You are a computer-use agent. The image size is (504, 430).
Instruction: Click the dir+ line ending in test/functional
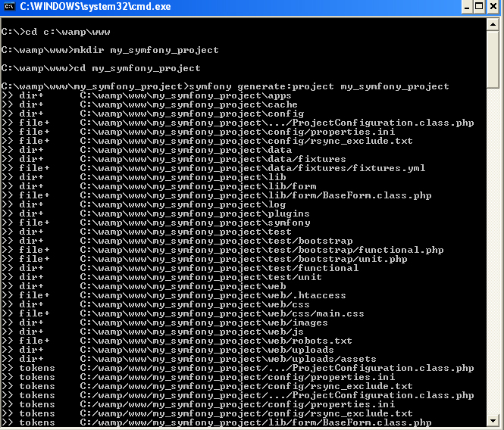pos(180,268)
